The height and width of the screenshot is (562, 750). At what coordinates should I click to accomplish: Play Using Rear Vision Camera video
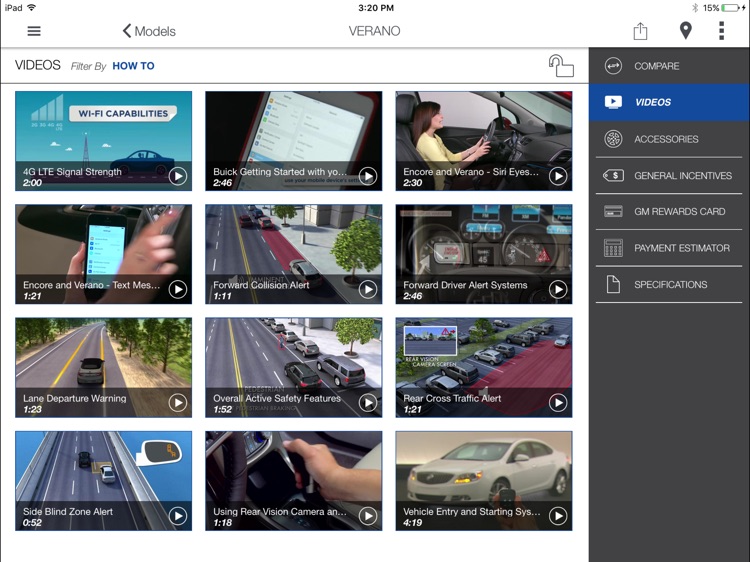click(367, 516)
